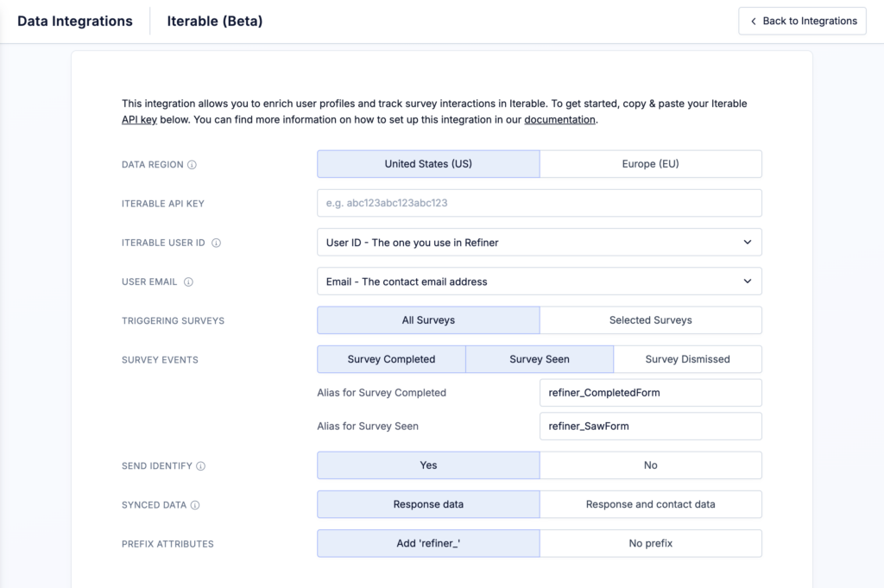Follow the API key link
The height and width of the screenshot is (588, 884).
point(139,120)
